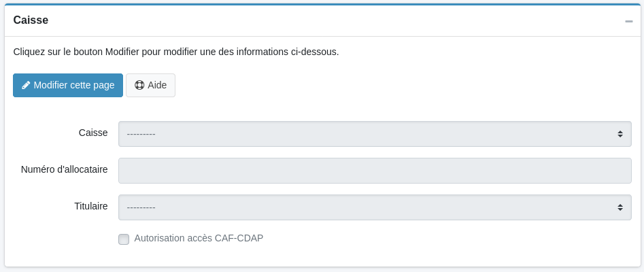Open help with the Aide button

tap(150, 86)
